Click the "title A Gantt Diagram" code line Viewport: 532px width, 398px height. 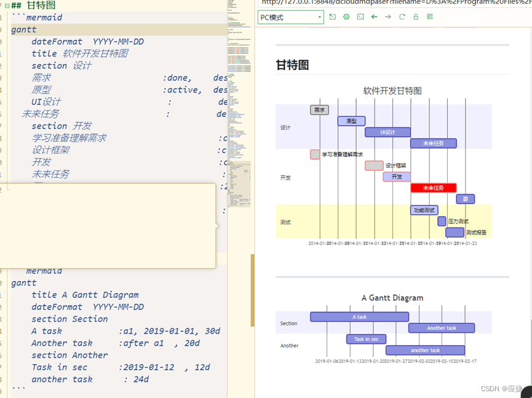coord(85,295)
